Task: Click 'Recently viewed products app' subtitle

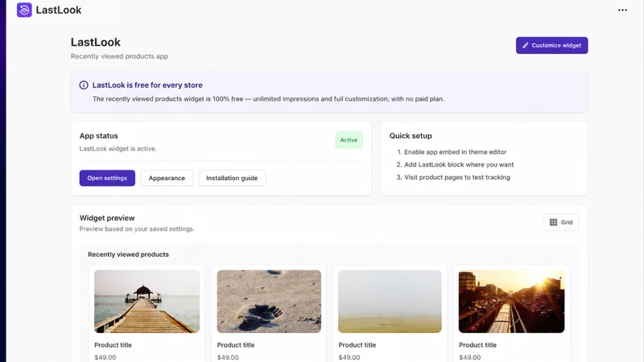Action: [x=119, y=56]
